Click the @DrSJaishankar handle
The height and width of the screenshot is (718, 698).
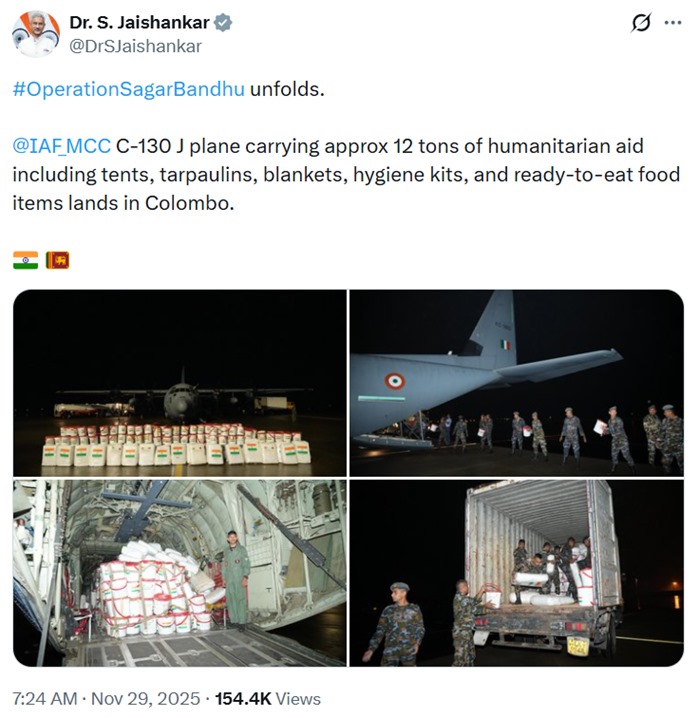[x=135, y=46]
